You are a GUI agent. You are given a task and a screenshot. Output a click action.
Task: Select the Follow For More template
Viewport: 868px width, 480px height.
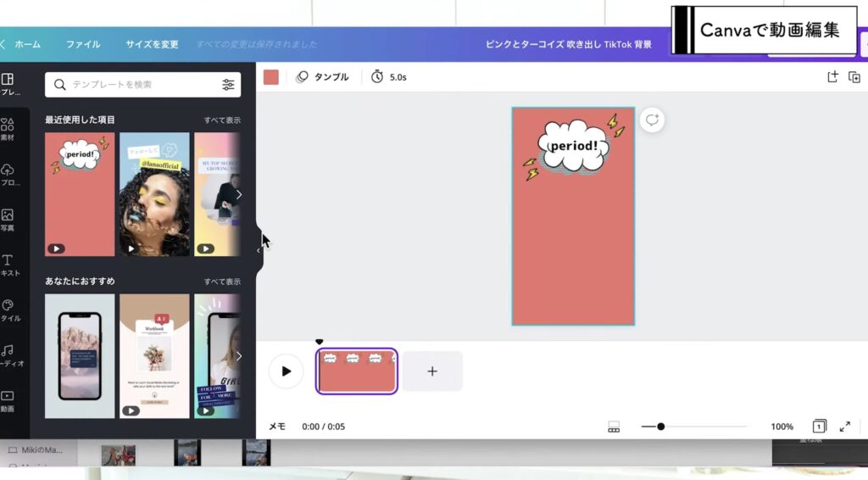coord(217,356)
